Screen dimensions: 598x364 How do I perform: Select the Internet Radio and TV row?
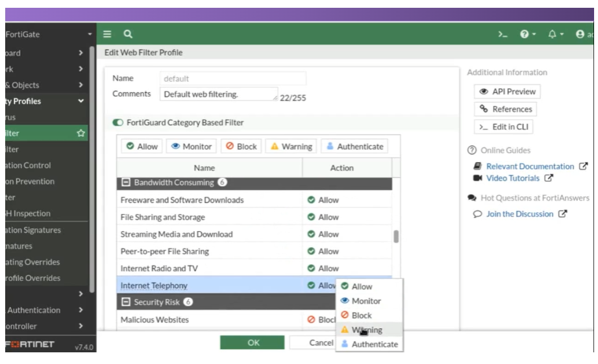pos(255,269)
